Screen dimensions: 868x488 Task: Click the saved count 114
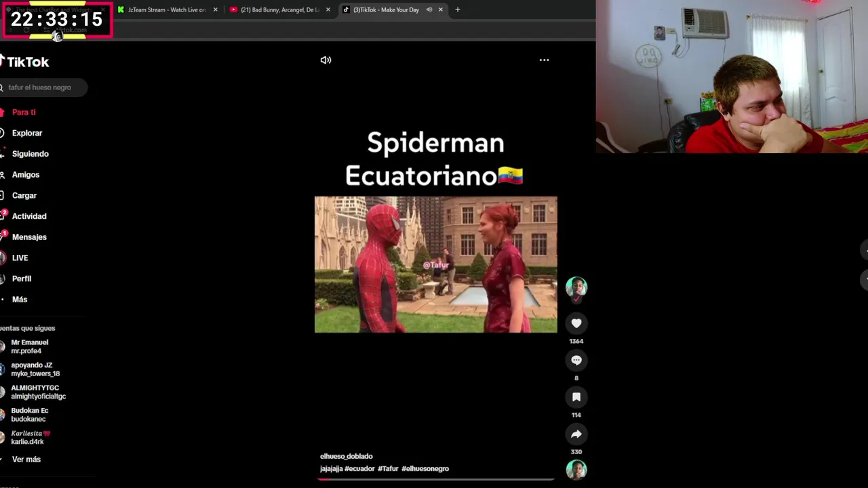pyautogui.click(x=576, y=415)
